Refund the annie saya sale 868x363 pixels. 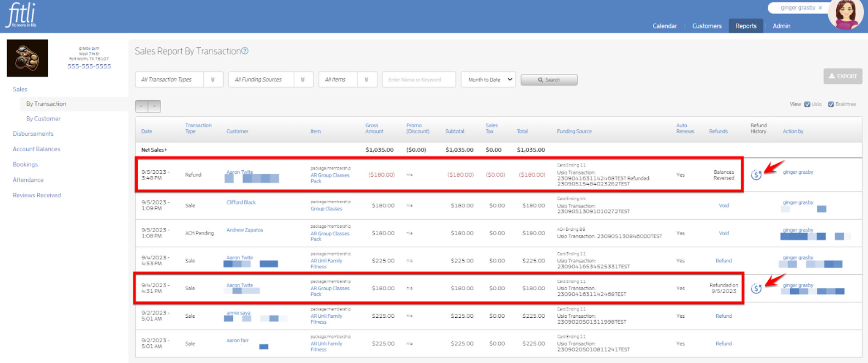(723, 316)
